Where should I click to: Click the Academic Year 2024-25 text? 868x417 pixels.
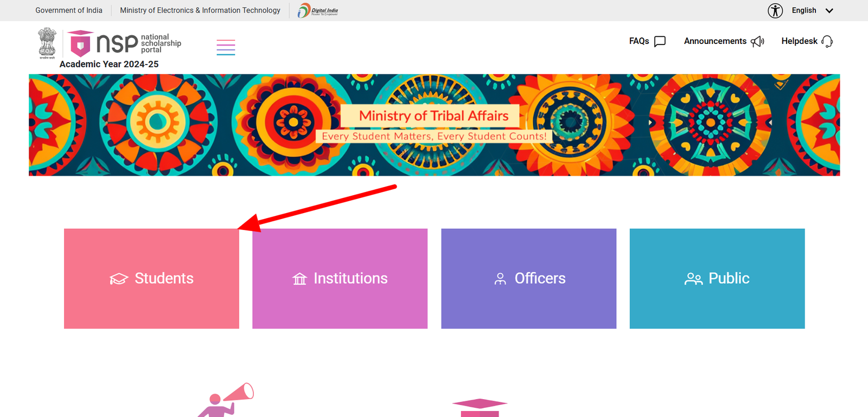[x=109, y=64]
